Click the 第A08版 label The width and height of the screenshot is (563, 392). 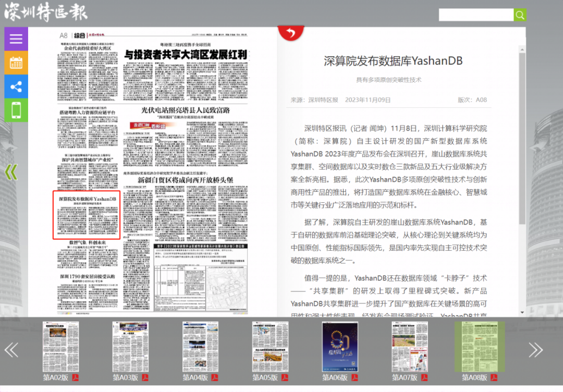(474, 377)
